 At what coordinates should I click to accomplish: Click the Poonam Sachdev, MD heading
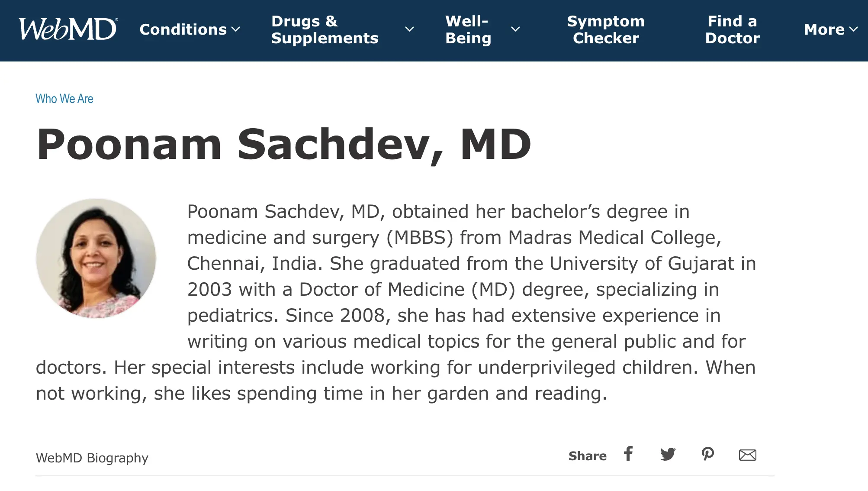[284, 145]
